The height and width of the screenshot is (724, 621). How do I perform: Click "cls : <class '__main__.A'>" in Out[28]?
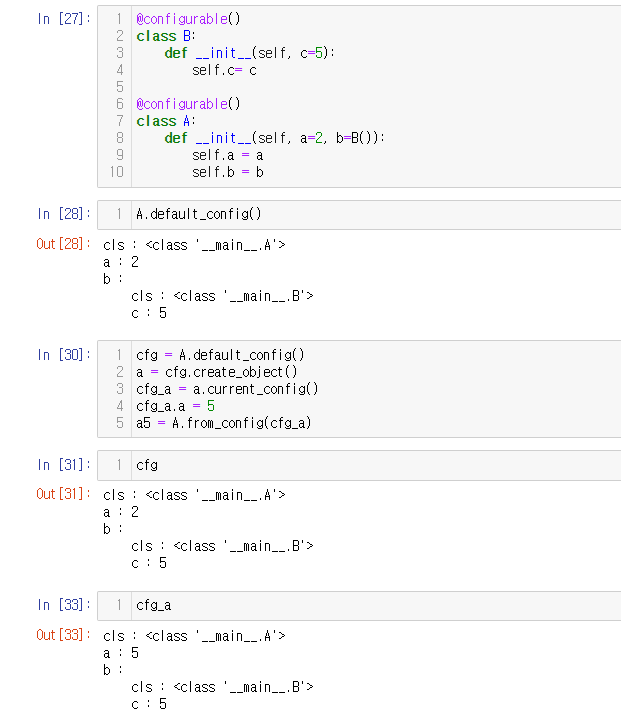(194, 245)
